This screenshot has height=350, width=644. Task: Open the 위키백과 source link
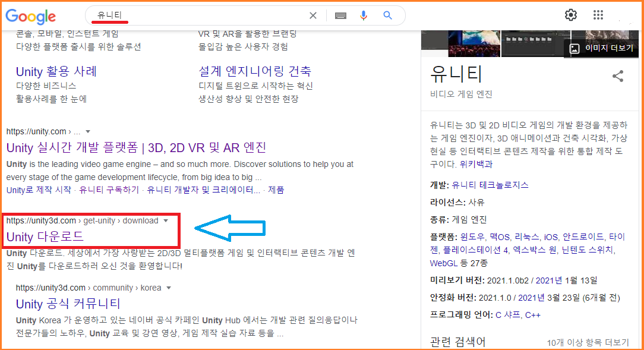(476, 165)
